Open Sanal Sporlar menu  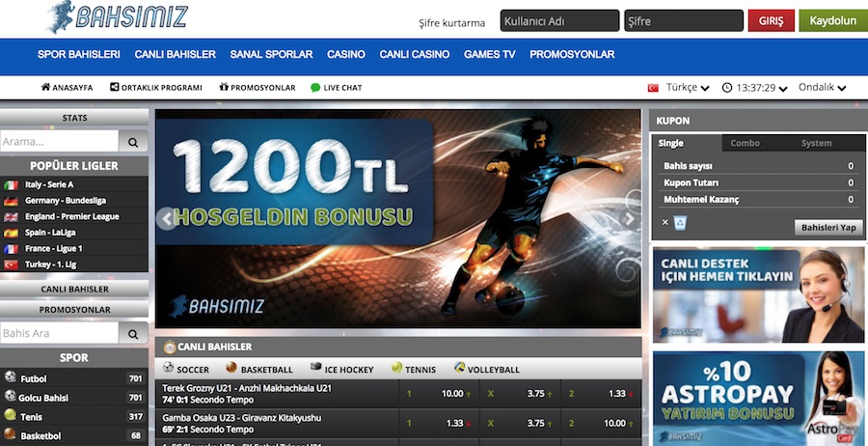271,54
